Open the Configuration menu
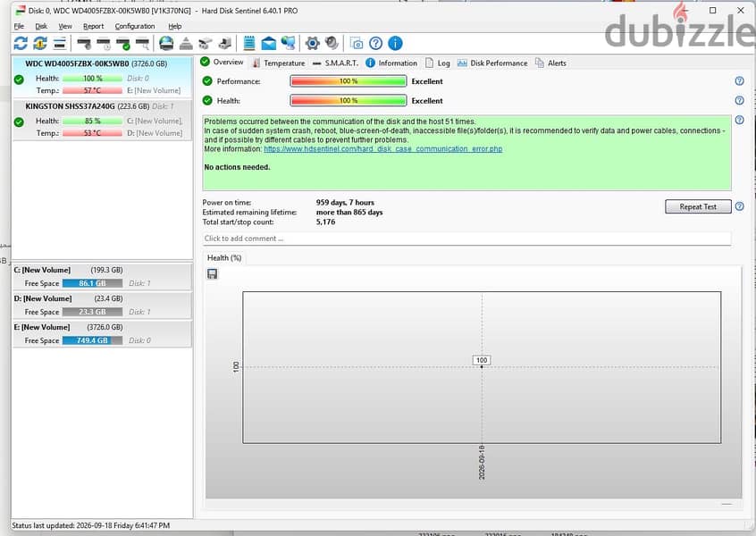Screen dimensions: 756x536 point(135,26)
